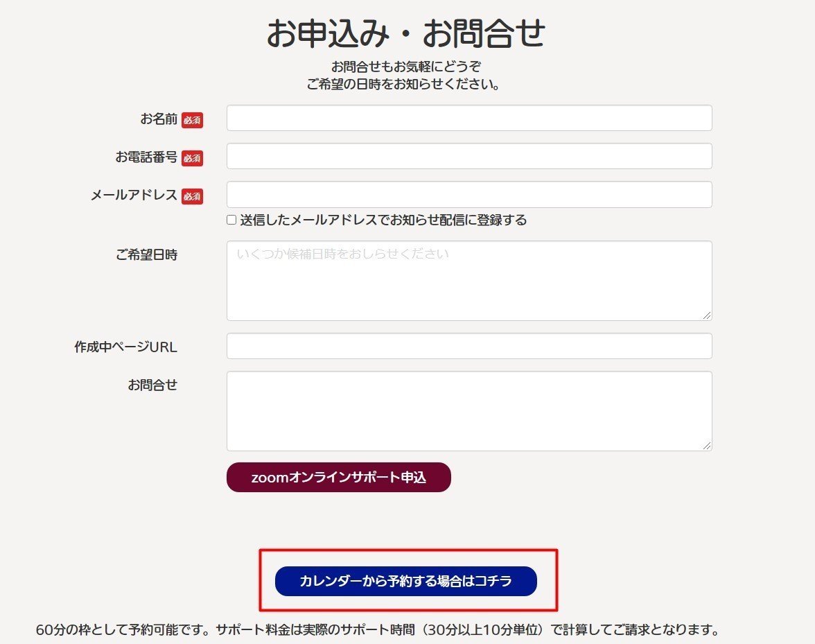Click the 必須 badge next to メールアドレス
This screenshot has width=815, height=644.
(x=194, y=197)
